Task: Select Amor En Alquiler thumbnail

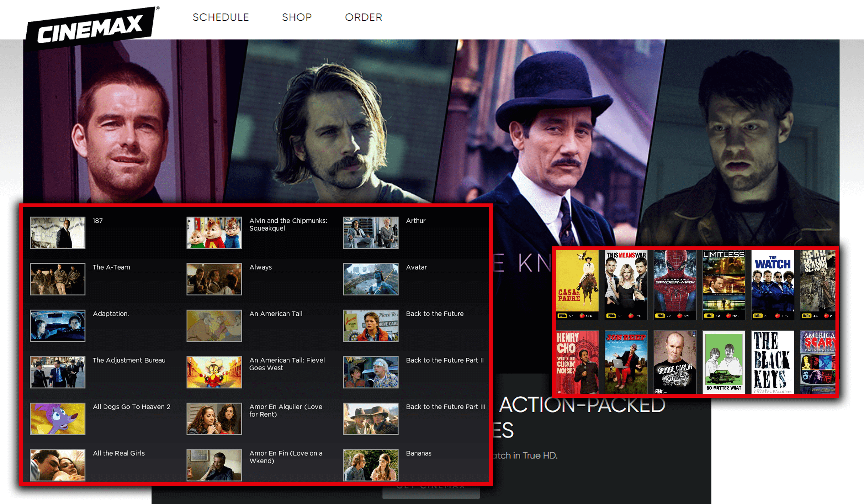Action: (214, 419)
